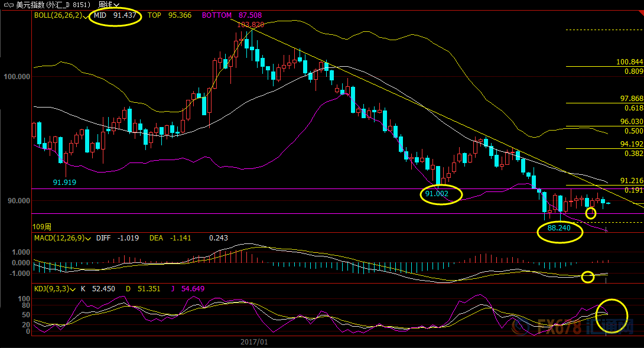Click the 103.820 peak price label
The image size is (644, 348).
(x=250, y=25)
